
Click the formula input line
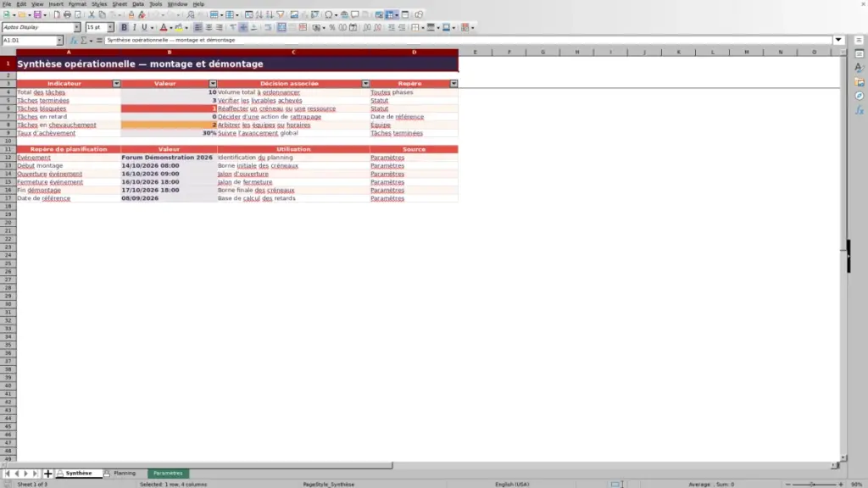[468, 41]
